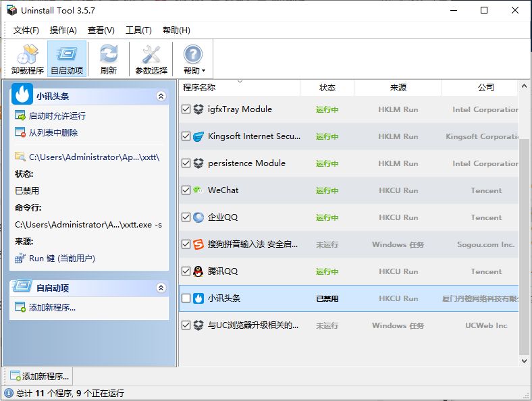
Task: Click 未运行 status of 搜狗拼音输入法 row
Action: 327,244
